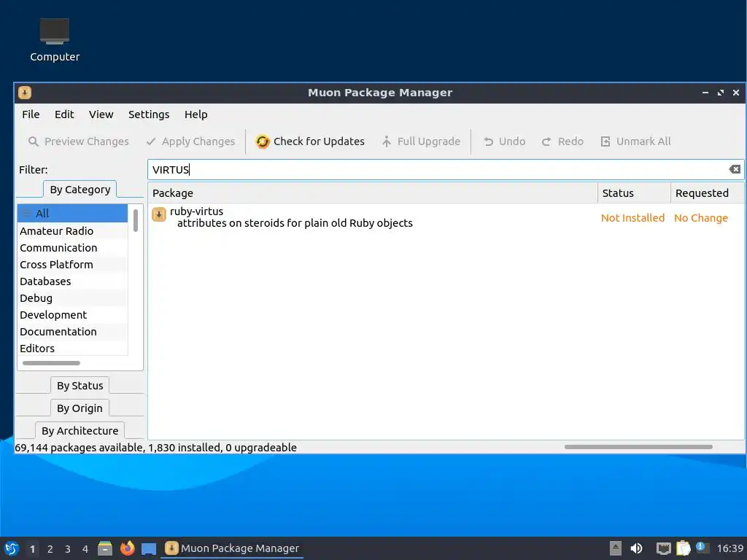This screenshot has height=560, width=747.
Task: Expand the By Architecture filter section
Action: 80,430
